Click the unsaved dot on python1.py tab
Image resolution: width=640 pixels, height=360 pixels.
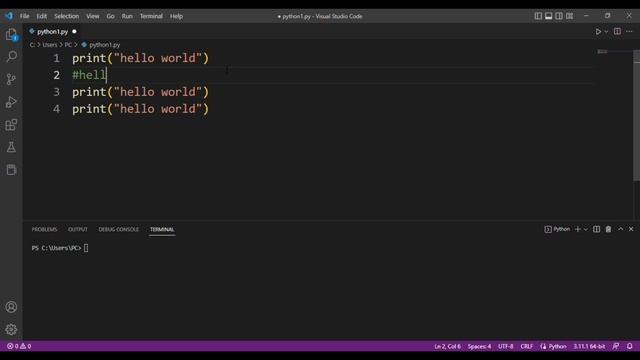pos(74,31)
